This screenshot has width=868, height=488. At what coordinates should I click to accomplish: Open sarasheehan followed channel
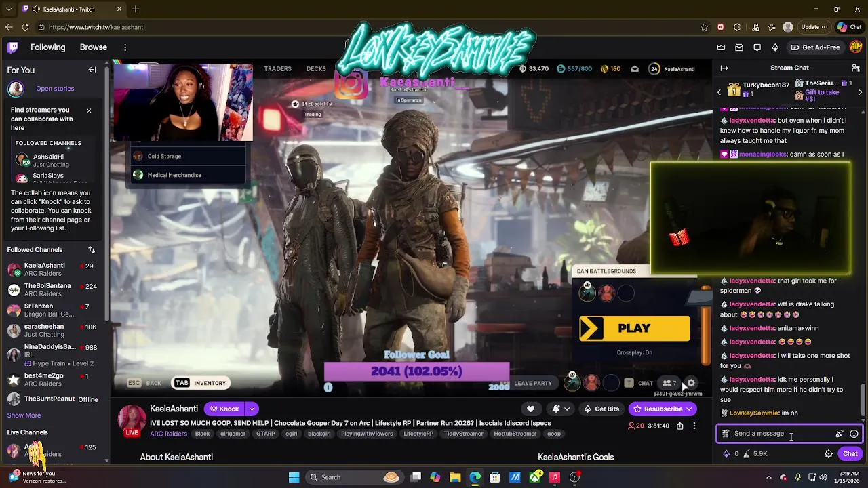tap(54, 331)
